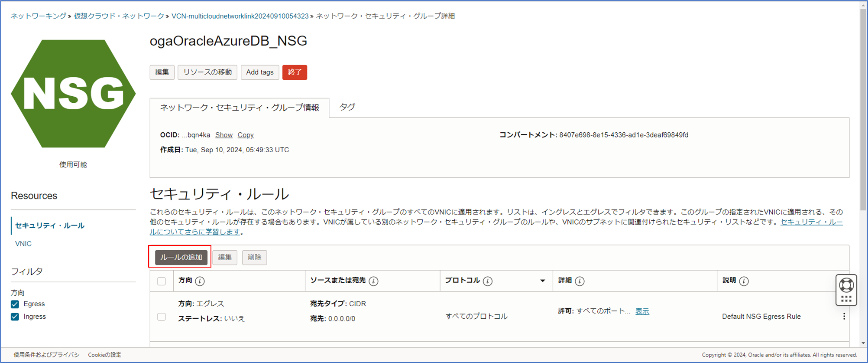
Task: Select the Default NSG Egress Rule row checkbox
Action: 162,317
